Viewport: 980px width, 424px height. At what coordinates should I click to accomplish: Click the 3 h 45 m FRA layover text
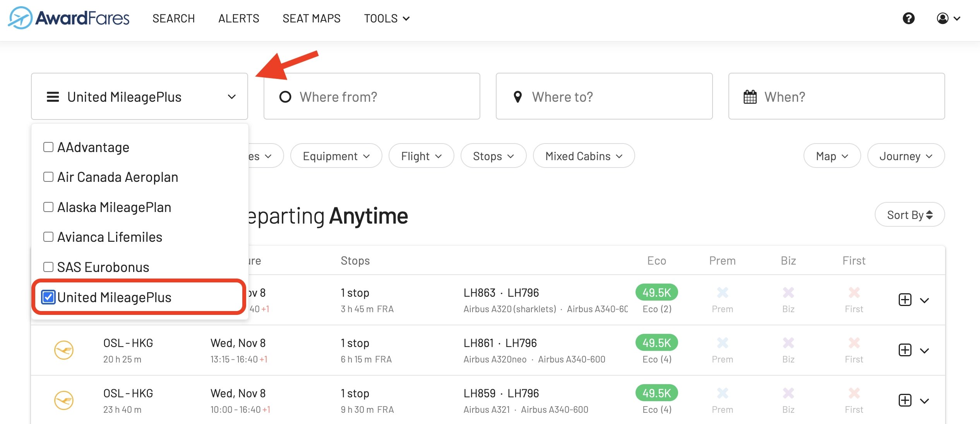coord(367,309)
